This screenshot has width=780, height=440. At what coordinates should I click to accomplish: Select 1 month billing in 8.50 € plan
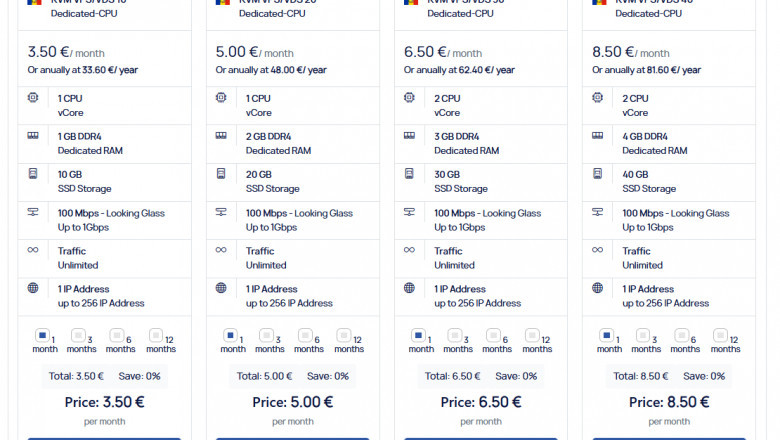(x=606, y=336)
